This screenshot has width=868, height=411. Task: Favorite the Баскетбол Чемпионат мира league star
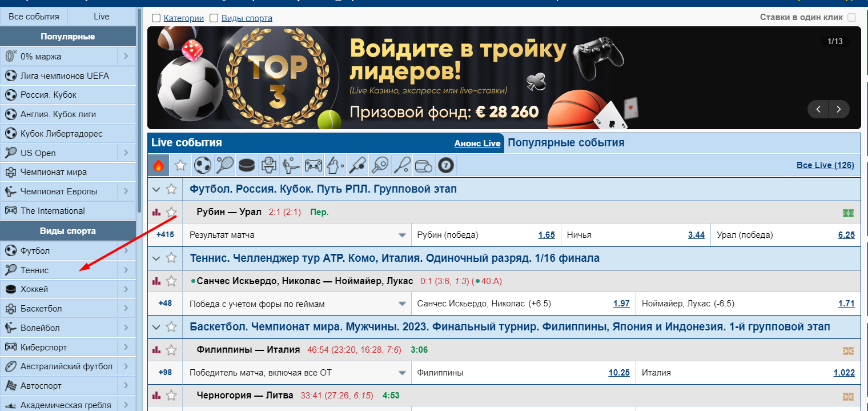[171, 327]
